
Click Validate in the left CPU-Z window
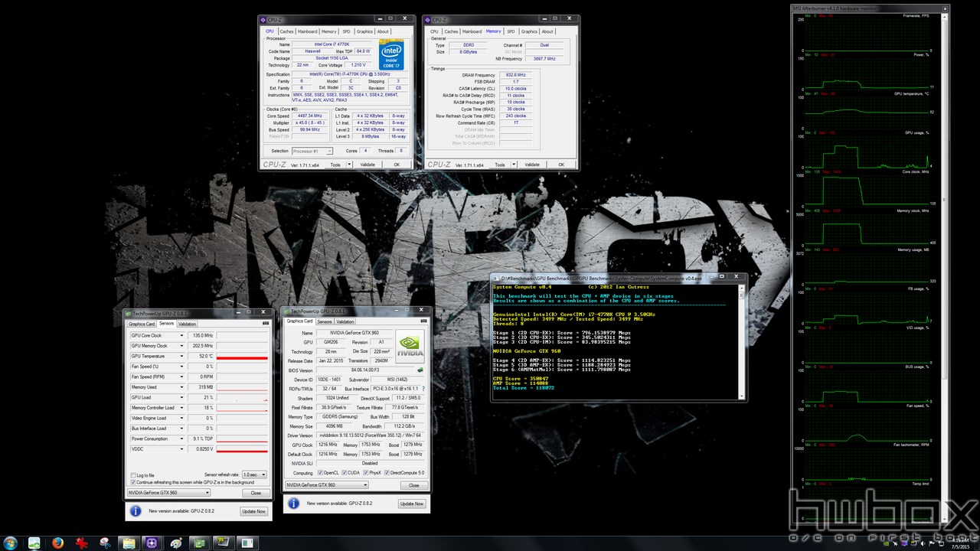[x=367, y=165]
